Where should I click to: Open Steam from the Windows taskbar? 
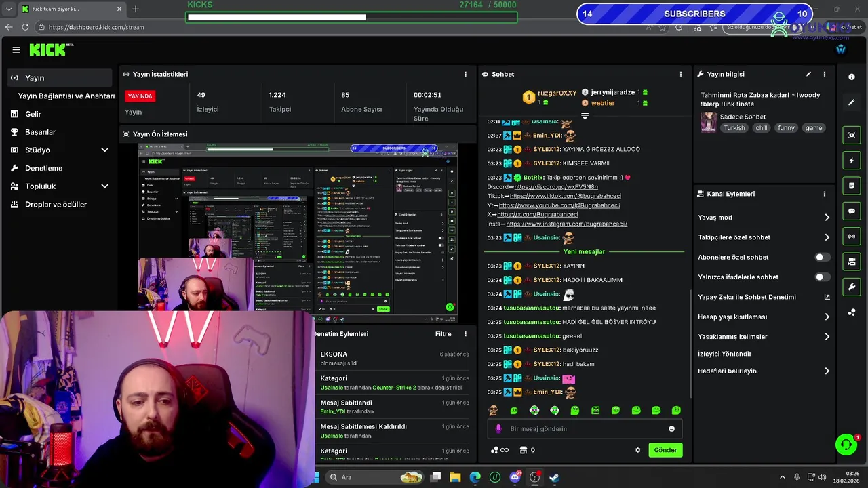[554, 477]
